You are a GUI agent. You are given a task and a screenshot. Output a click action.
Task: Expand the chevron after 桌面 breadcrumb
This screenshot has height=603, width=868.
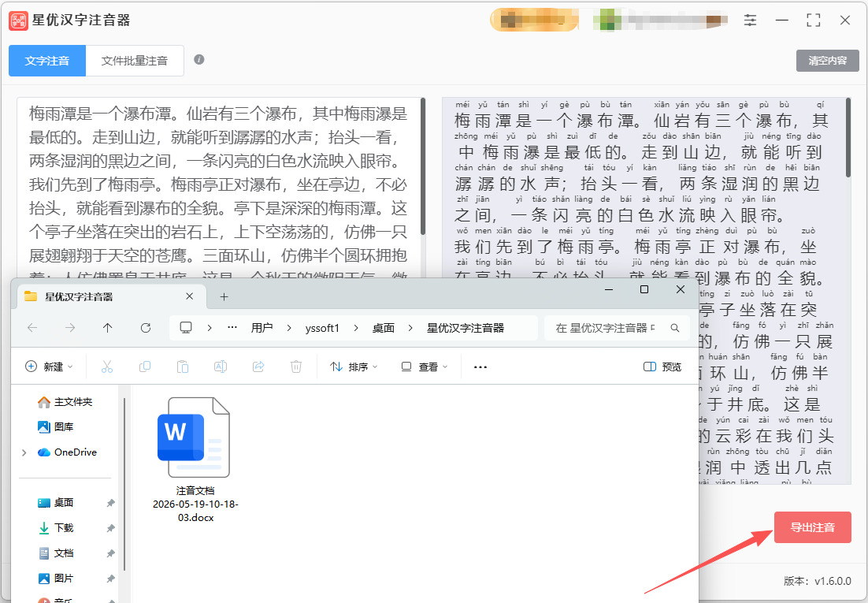[x=410, y=328]
